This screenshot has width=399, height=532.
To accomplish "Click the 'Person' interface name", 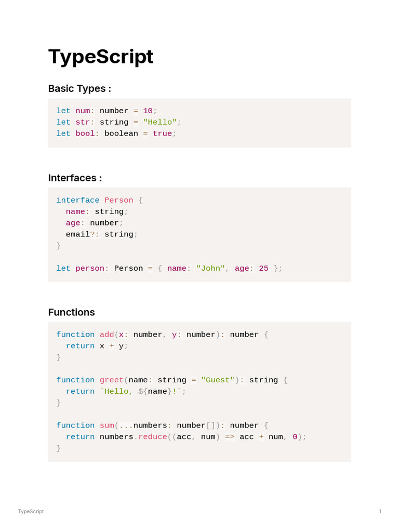I will pos(119,200).
